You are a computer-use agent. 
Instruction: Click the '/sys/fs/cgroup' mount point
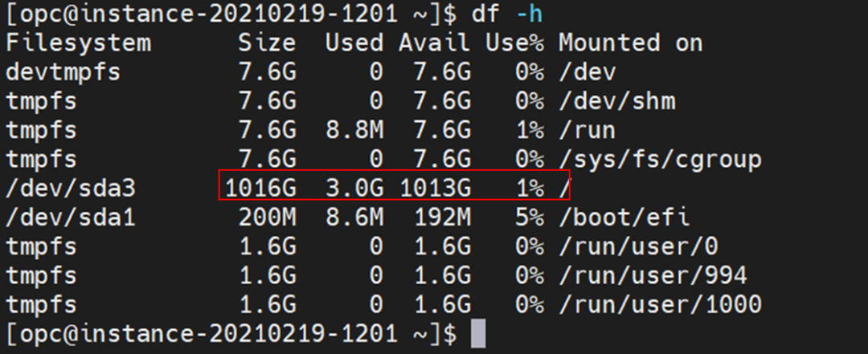pos(661,161)
